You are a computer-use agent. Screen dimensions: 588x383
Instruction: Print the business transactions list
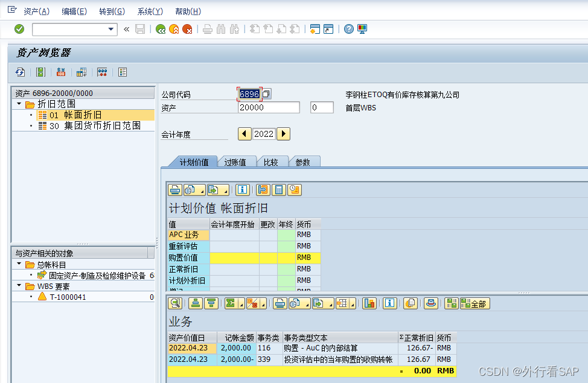coord(279,303)
